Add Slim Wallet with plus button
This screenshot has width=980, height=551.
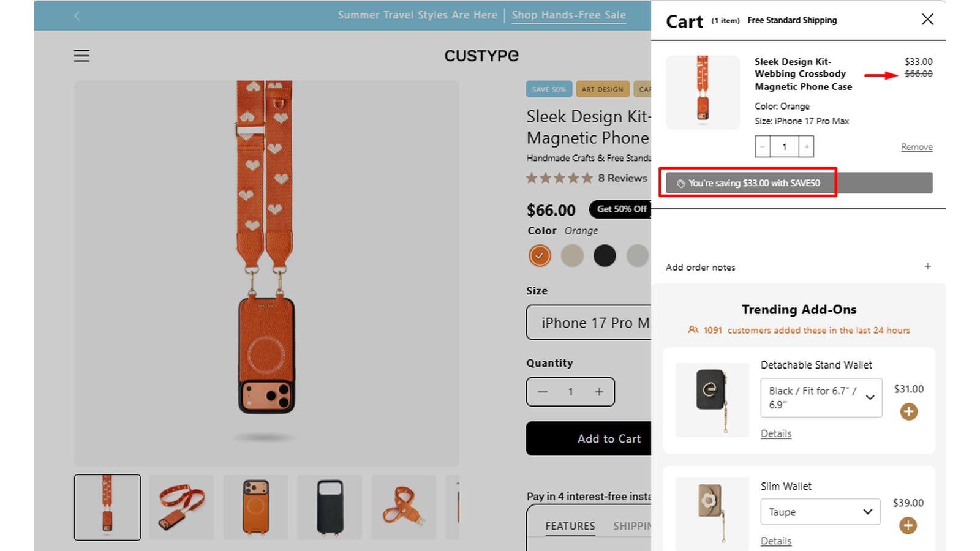(908, 525)
